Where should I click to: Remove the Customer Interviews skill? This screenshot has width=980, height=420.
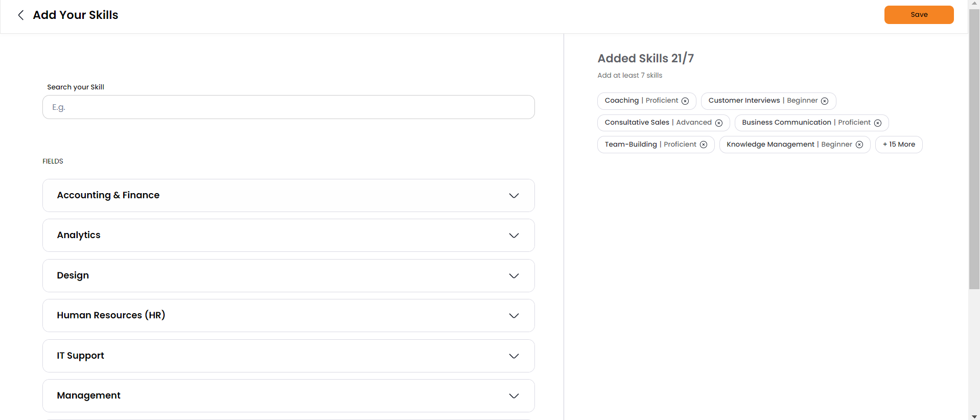[825, 101]
